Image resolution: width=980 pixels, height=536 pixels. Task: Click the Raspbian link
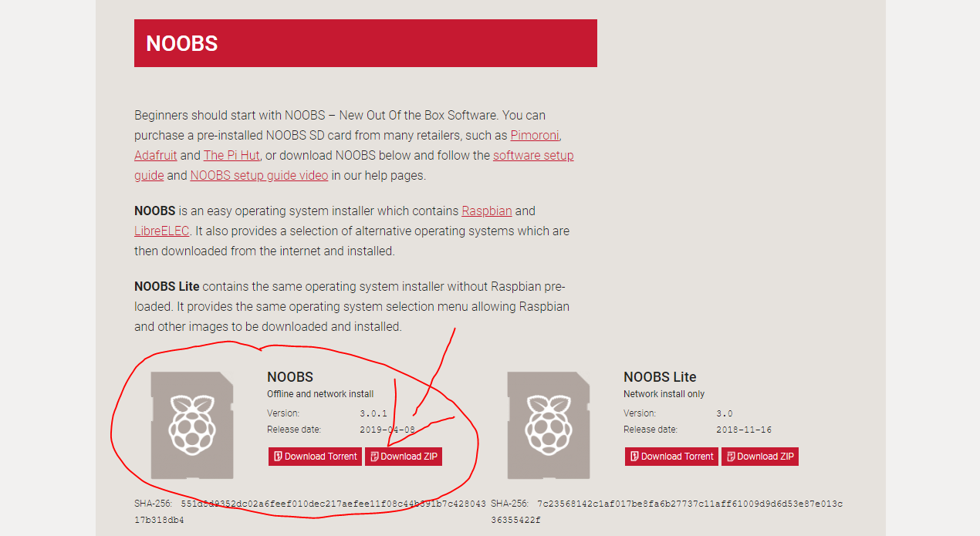(486, 211)
